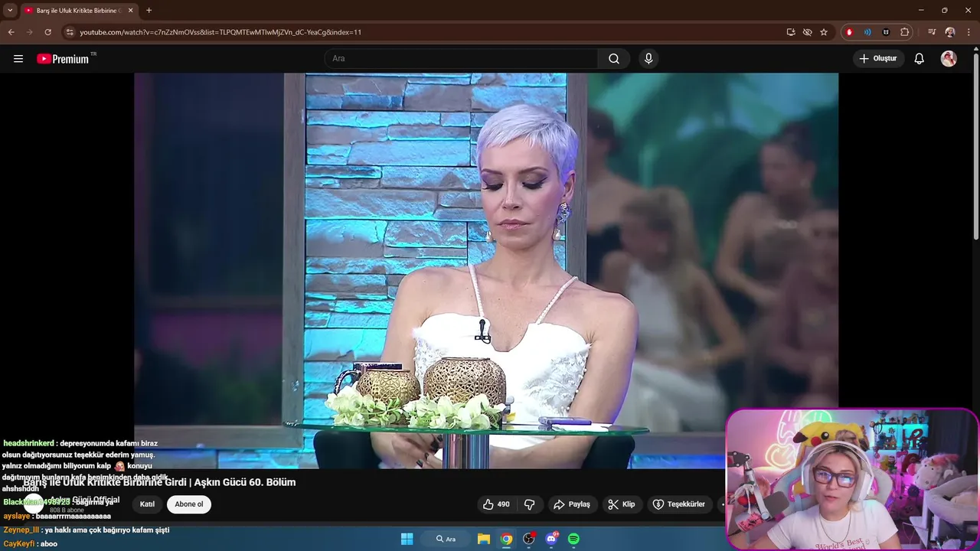View site information icon in address bar
The image size is (980, 551).
(70, 32)
